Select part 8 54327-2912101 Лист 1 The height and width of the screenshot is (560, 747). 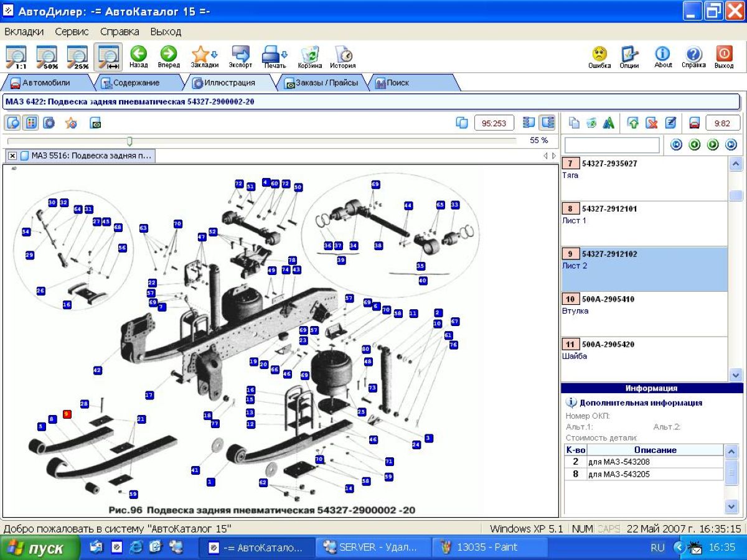644,224
